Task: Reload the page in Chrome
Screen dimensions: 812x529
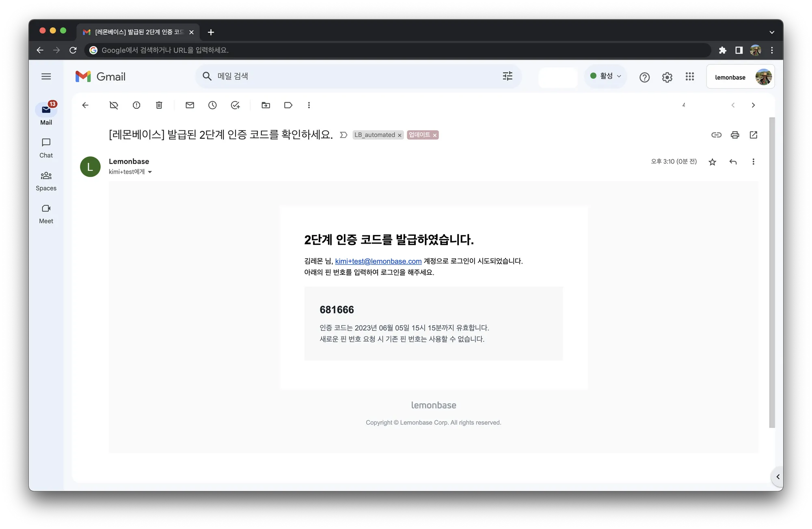Action: tap(73, 50)
